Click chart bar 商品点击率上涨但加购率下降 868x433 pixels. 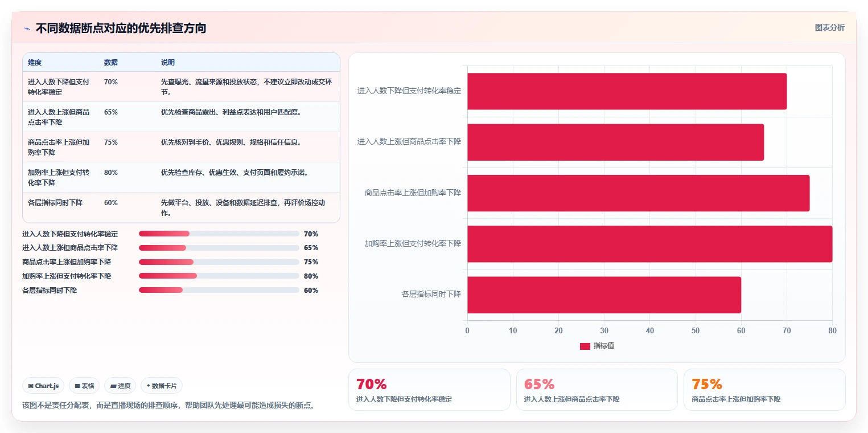pyautogui.click(x=638, y=193)
